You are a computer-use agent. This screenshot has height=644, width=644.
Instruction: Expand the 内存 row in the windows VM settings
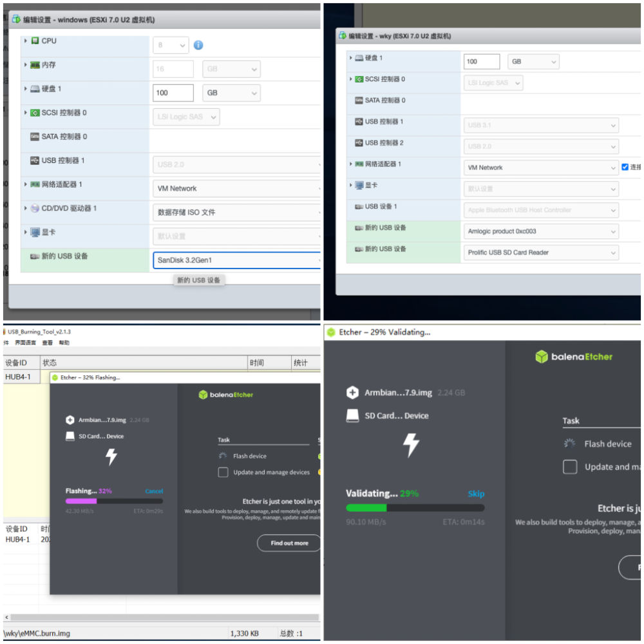tap(26, 65)
